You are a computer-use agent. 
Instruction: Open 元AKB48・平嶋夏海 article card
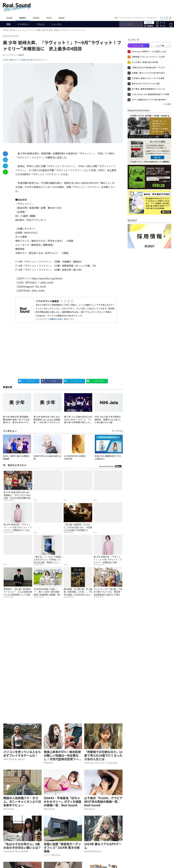click(x=63, y=790)
